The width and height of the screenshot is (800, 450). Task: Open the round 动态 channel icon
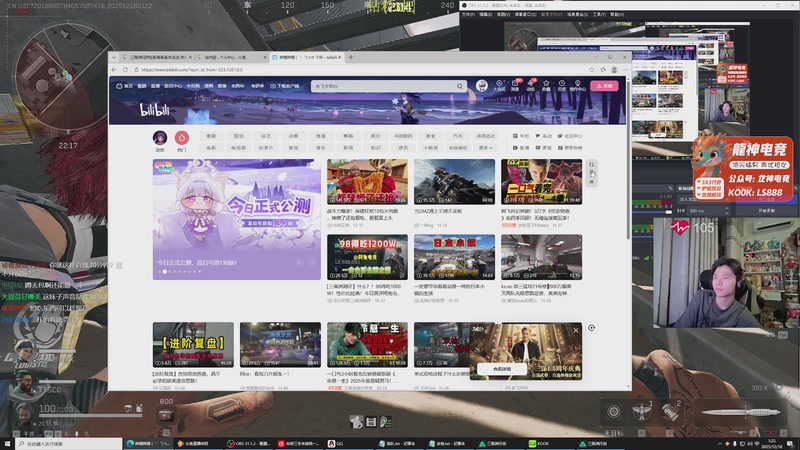(x=160, y=138)
